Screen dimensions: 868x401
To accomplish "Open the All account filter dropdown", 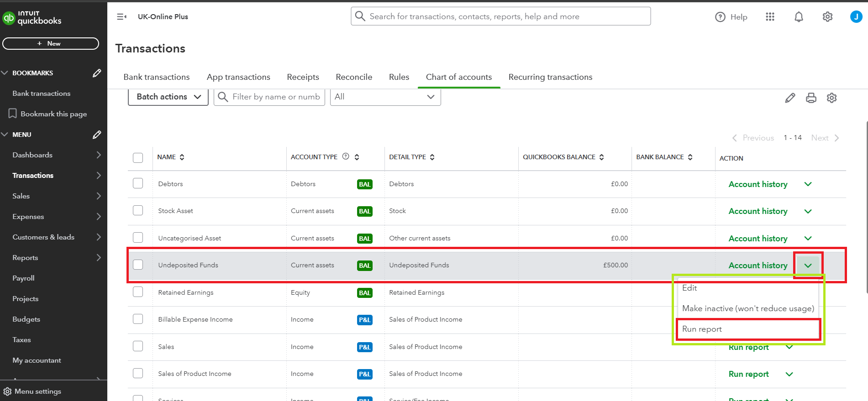I will 385,97.
